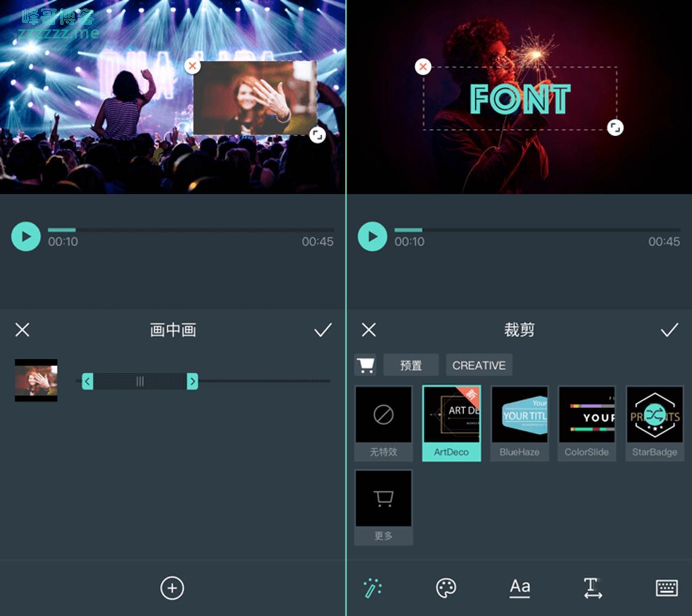Screen dimensions: 692x616
Task: Delete the picture-in-picture overlay
Action: 192,66
